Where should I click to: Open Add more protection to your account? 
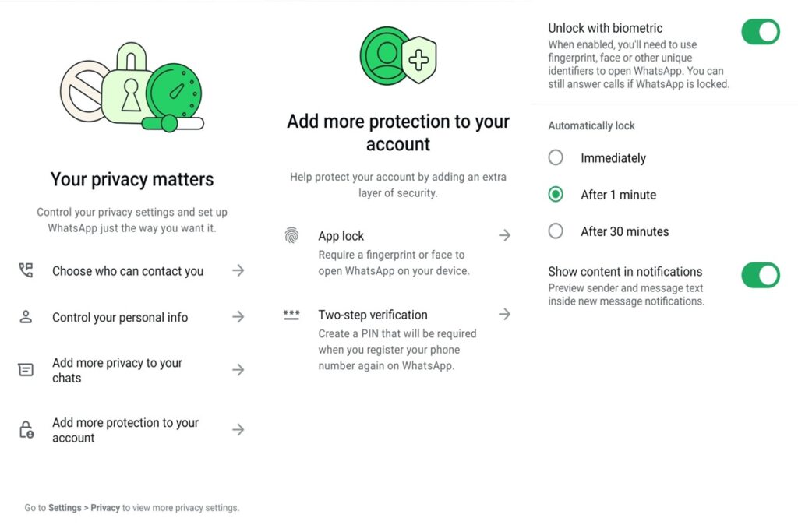[x=132, y=430]
